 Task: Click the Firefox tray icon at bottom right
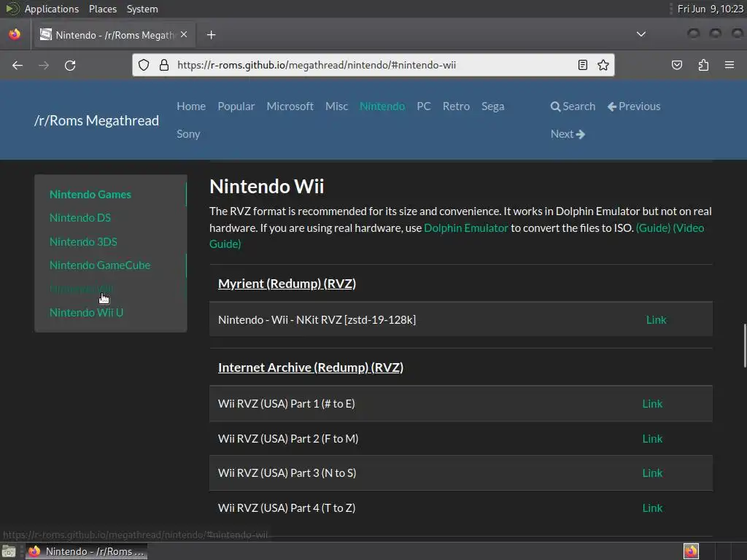click(x=691, y=551)
